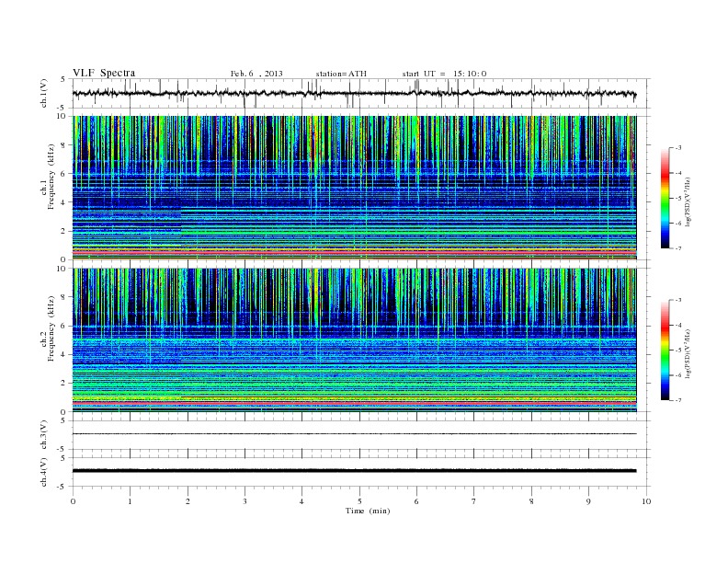Click the ch.4 thick voltage trace
The image size is (728, 563).
tap(355, 471)
